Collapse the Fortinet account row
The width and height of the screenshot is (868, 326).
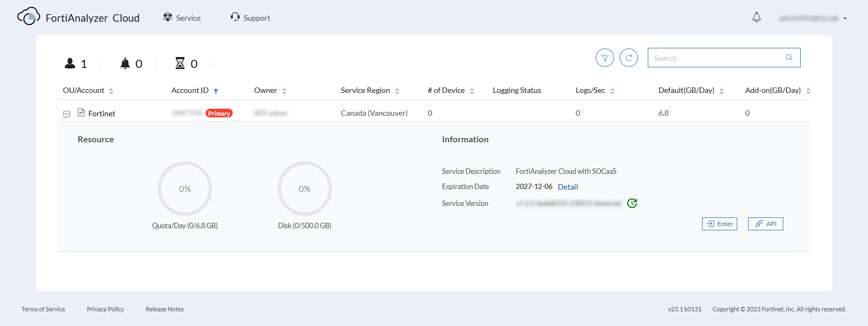[x=67, y=114]
